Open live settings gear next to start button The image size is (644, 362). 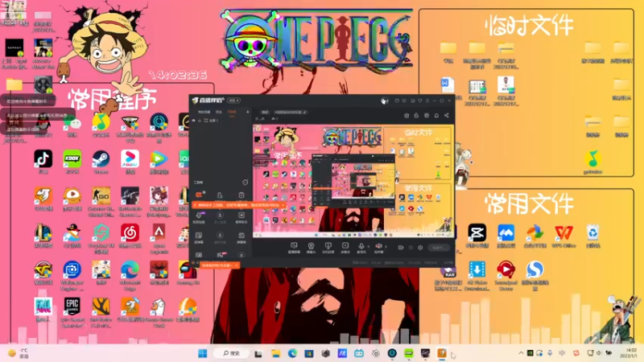[x=420, y=248]
